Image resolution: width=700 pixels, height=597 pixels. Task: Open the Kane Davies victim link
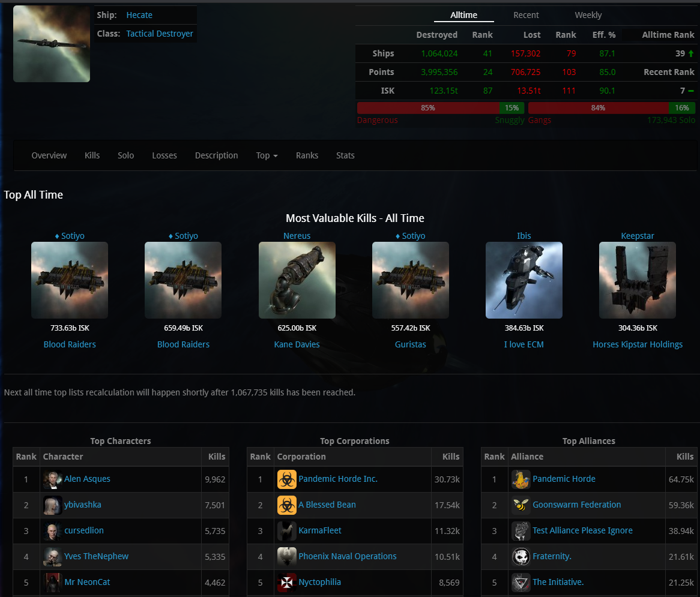[x=297, y=344]
